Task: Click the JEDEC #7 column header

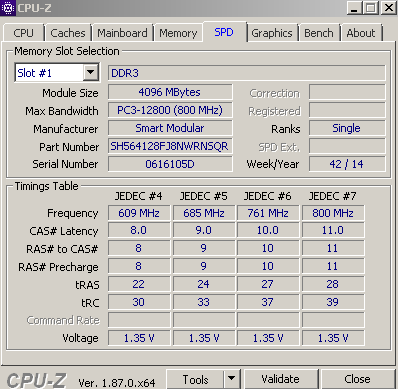Action: click(333, 196)
